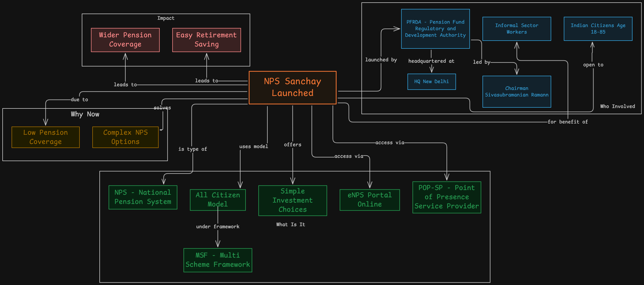Screen dimensions: 644x285
Task: Select the "offers" edge label
Action: tap(293, 145)
